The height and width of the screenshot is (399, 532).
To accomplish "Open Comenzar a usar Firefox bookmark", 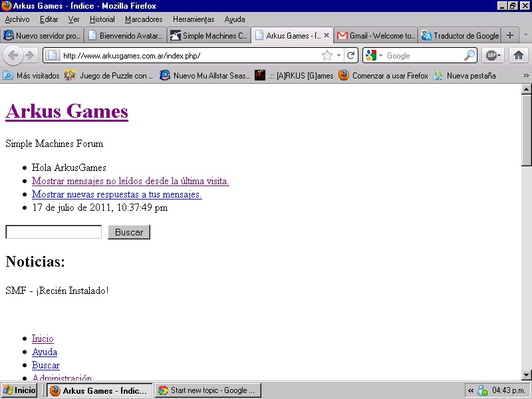I will pos(384,76).
